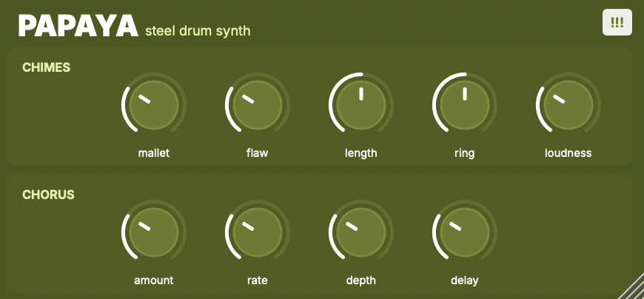The width and height of the screenshot is (644, 299).
Task: Click the resize grip in the bottom corner
Action: [631, 287]
